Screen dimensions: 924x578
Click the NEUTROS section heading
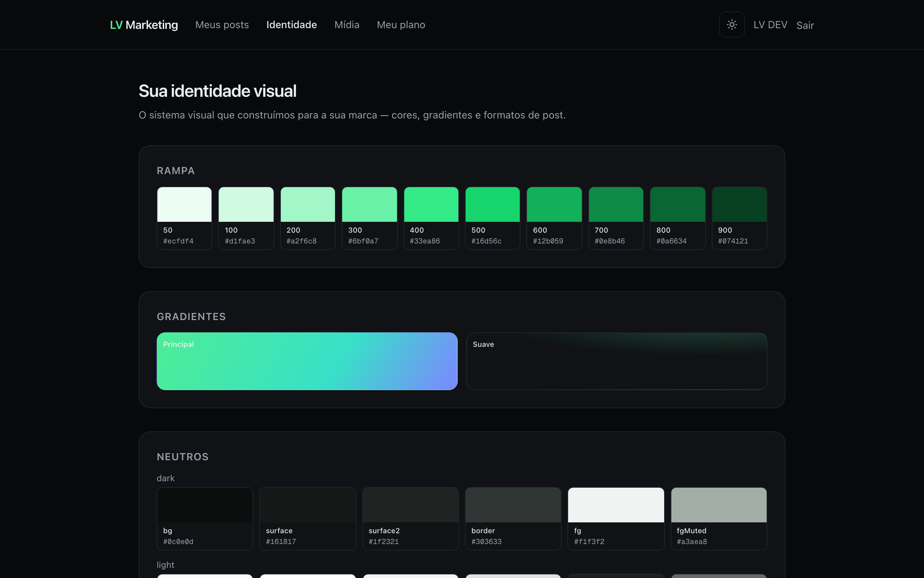(x=183, y=457)
